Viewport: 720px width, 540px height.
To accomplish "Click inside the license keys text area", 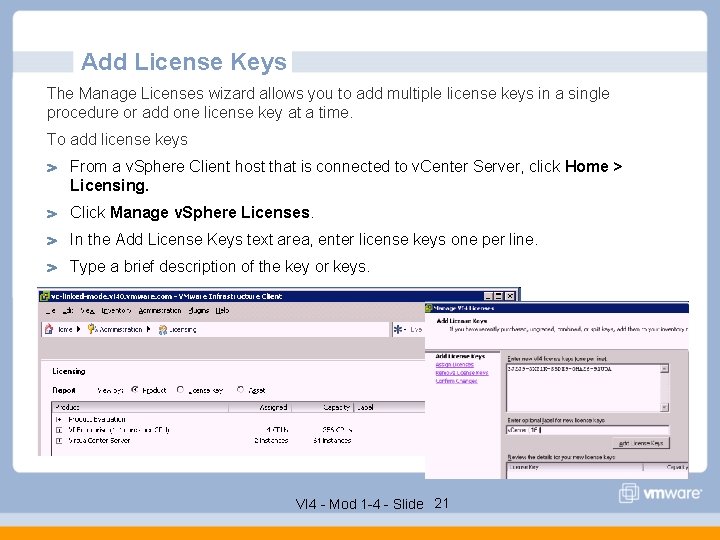I will click(x=583, y=388).
